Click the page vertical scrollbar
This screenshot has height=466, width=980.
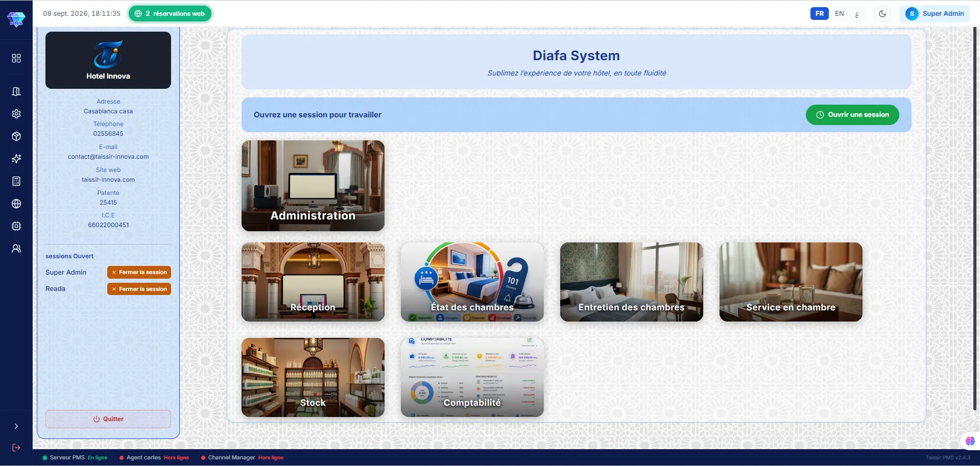(976, 219)
